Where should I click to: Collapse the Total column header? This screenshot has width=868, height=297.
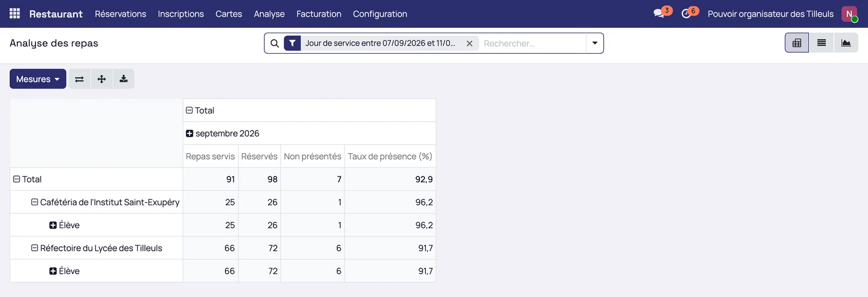coord(200,110)
